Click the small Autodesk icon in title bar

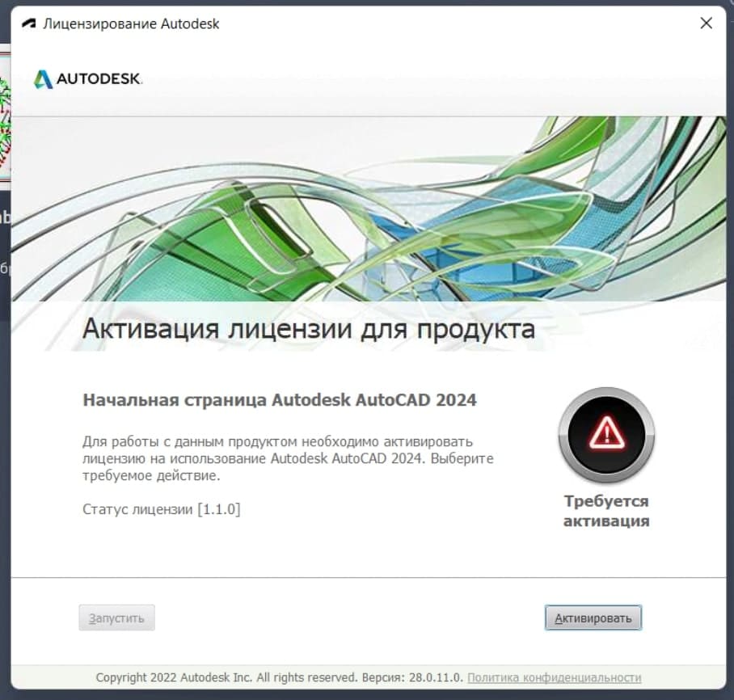pyautogui.click(x=29, y=23)
